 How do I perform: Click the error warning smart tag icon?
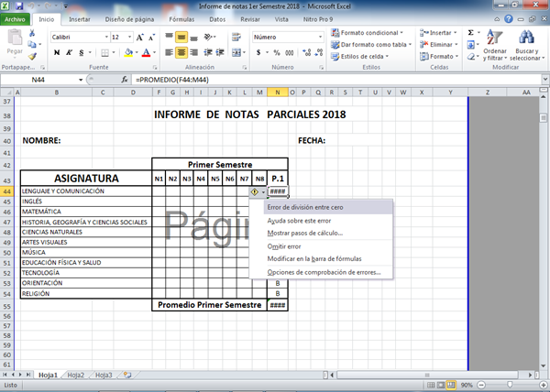coord(254,192)
